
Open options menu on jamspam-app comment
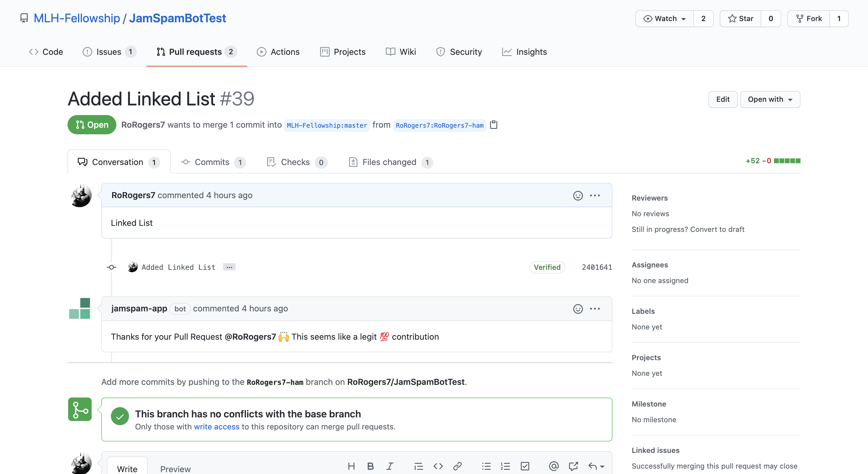point(595,309)
